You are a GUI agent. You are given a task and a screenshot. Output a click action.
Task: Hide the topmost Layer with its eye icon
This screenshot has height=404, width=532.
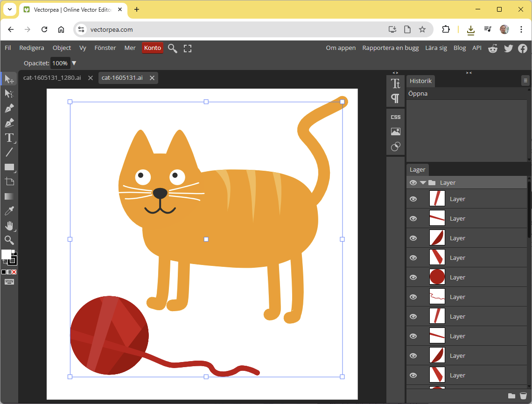coord(413,198)
